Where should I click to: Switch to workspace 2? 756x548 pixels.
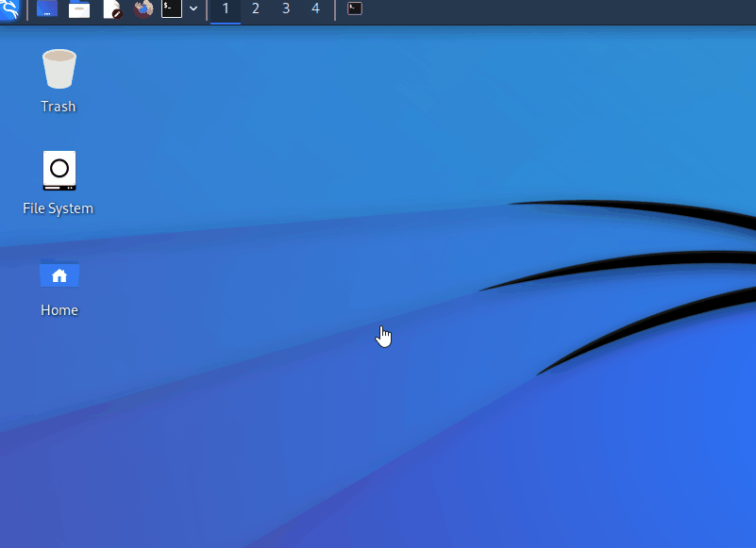(x=255, y=9)
